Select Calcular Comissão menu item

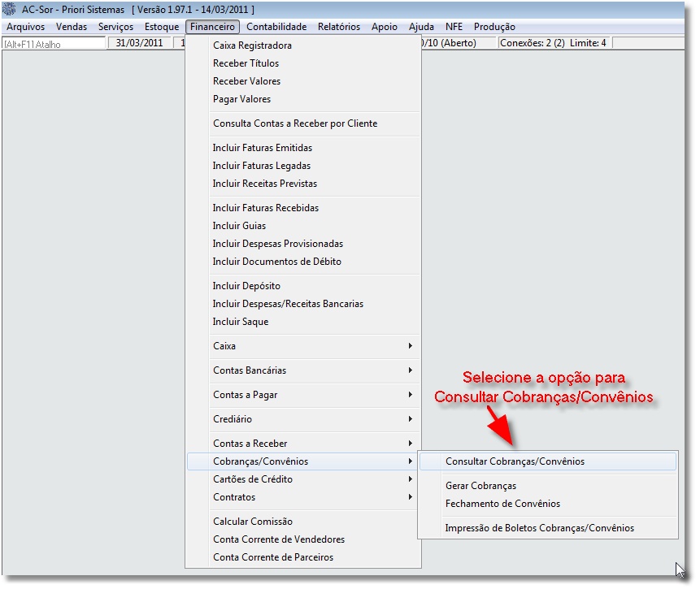[x=252, y=522]
